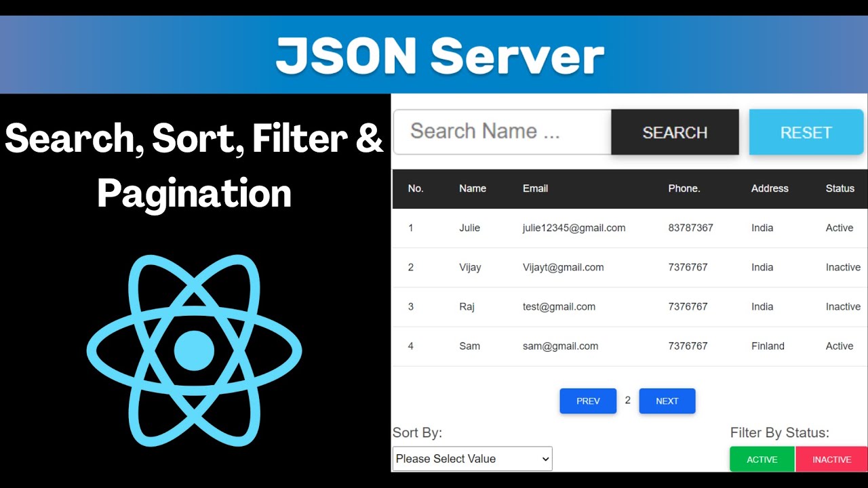Click email julie12345@gmail.com

coord(574,228)
